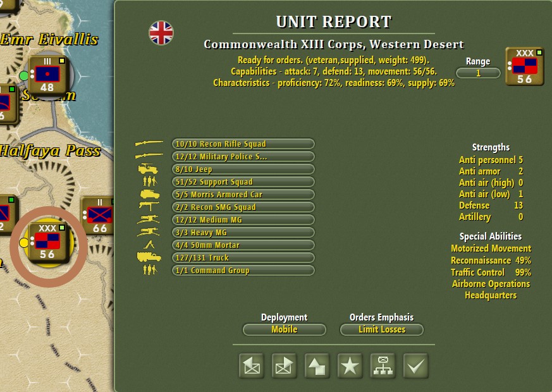552x392 pixels.
Task: Click the soldiers icon beside Command Group
Action: tap(150, 270)
